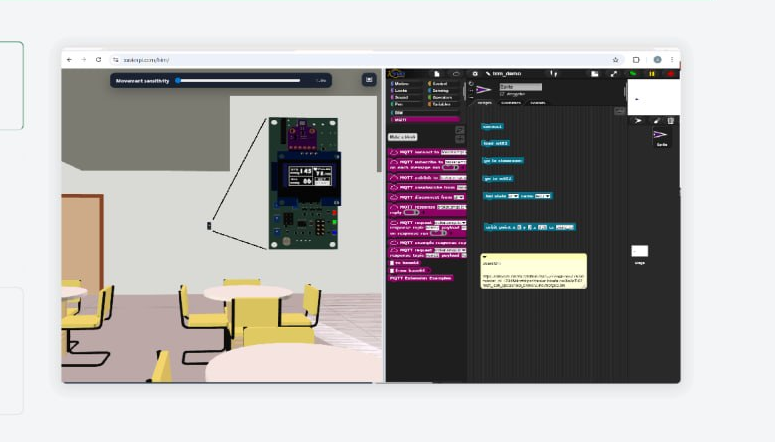Reload the page with the refresh icon
The width and height of the screenshot is (775, 442).
98,60
